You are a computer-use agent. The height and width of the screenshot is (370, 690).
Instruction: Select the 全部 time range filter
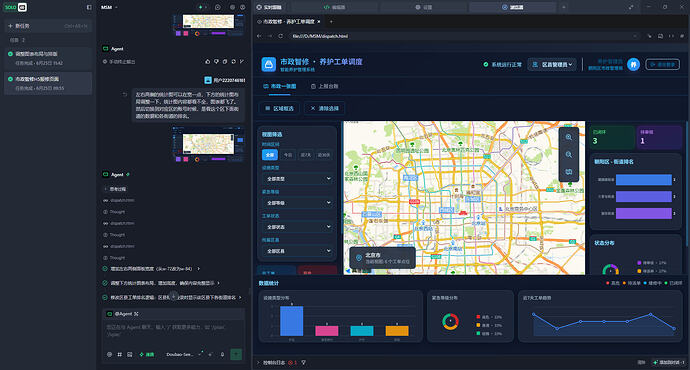pos(270,155)
